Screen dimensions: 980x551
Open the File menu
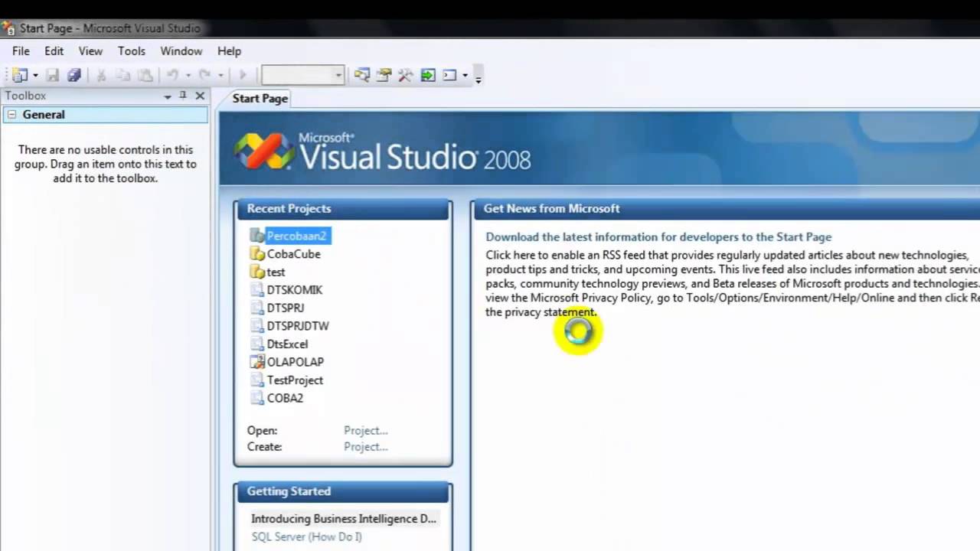(x=21, y=51)
